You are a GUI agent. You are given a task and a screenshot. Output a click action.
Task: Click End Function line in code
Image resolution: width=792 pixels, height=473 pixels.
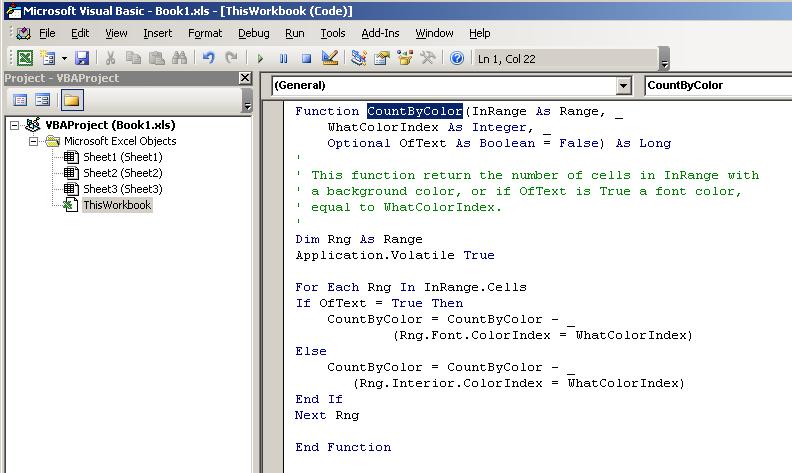click(x=343, y=447)
